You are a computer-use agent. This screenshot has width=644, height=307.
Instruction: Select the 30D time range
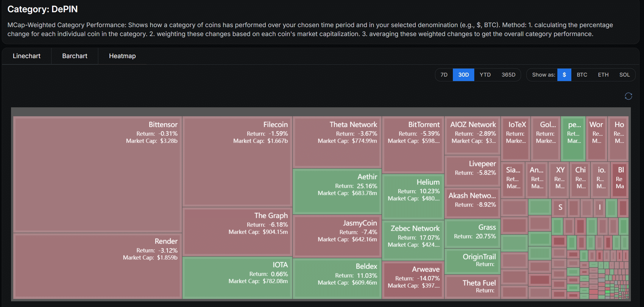click(x=463, y=75)
